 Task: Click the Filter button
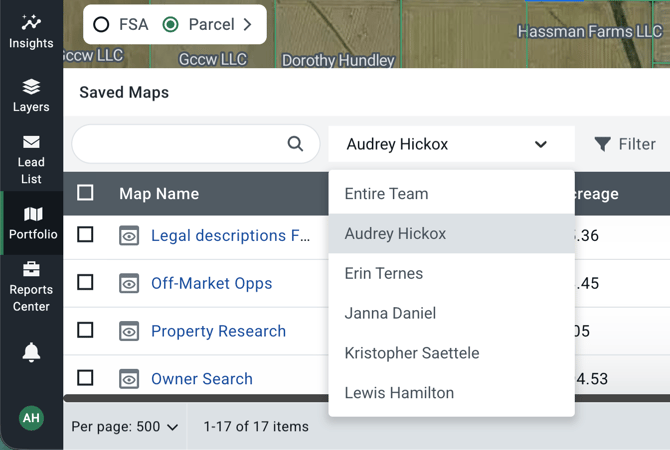pos(625,144)
